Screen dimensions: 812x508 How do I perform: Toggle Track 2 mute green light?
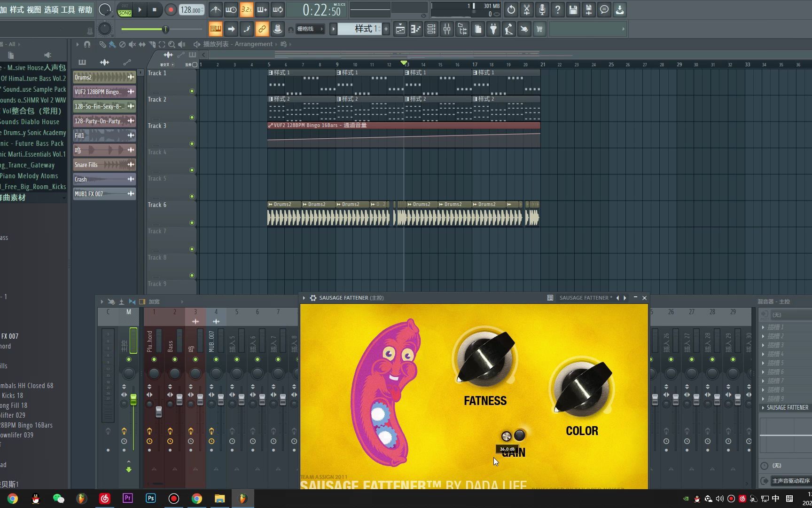[192, 117]
